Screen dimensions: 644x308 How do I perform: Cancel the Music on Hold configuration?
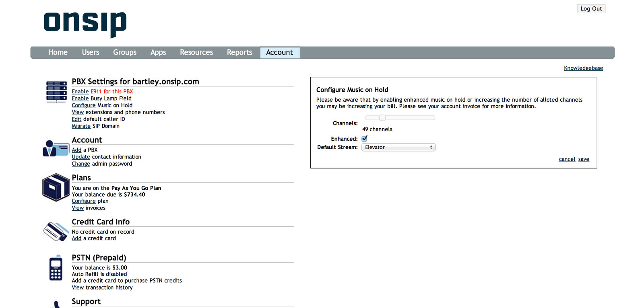tap(567, 159)
